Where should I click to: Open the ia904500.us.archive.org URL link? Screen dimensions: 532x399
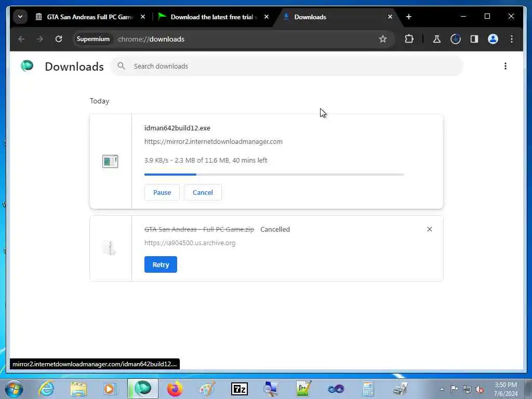[x=190, y=243]
